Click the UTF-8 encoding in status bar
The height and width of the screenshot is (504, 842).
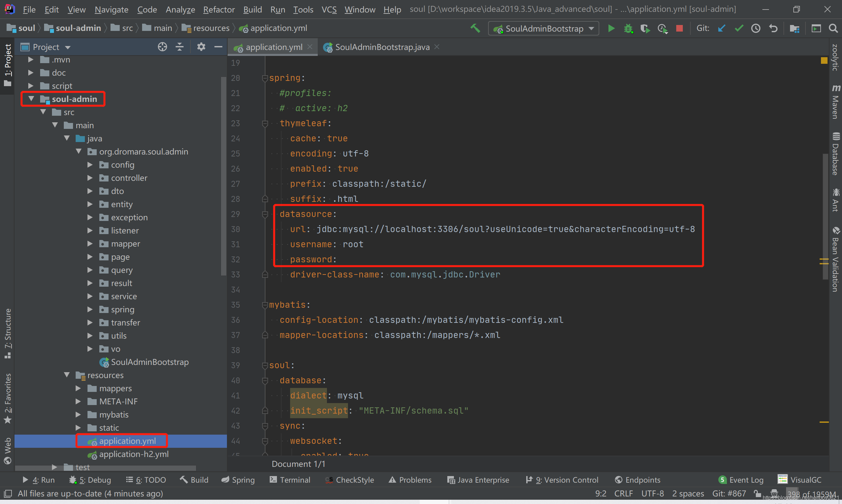tap(652, 493)
